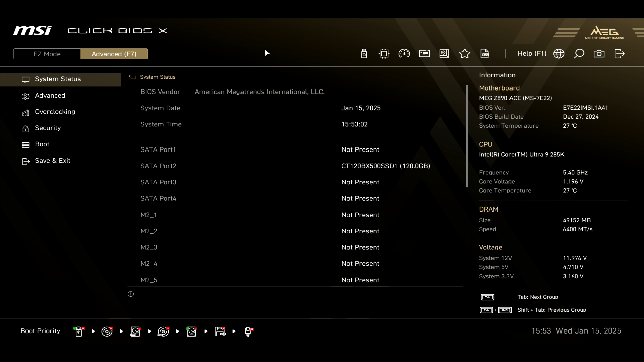Open the M-Flash USB update icon

click(364, 54)
